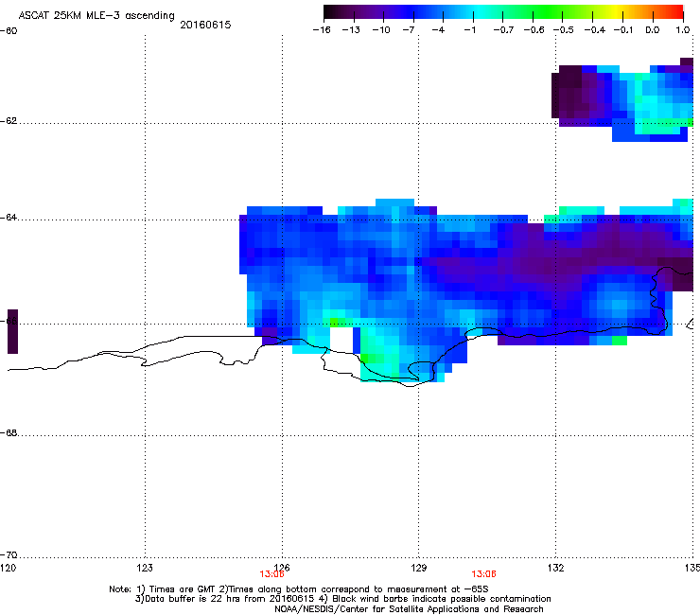Click the -62 latitude axis label
Viewport: 700px width, 615px height.
pos(9,121)
